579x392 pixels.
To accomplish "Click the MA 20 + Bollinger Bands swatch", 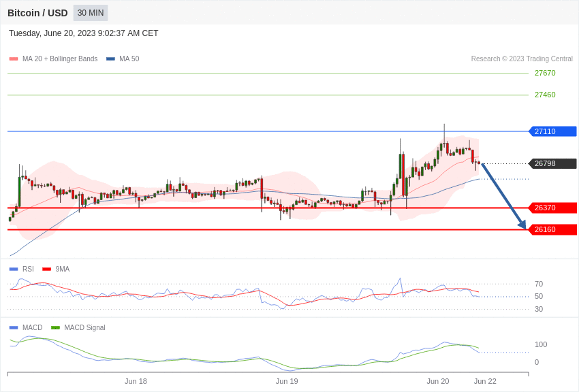I will [14, 59].
